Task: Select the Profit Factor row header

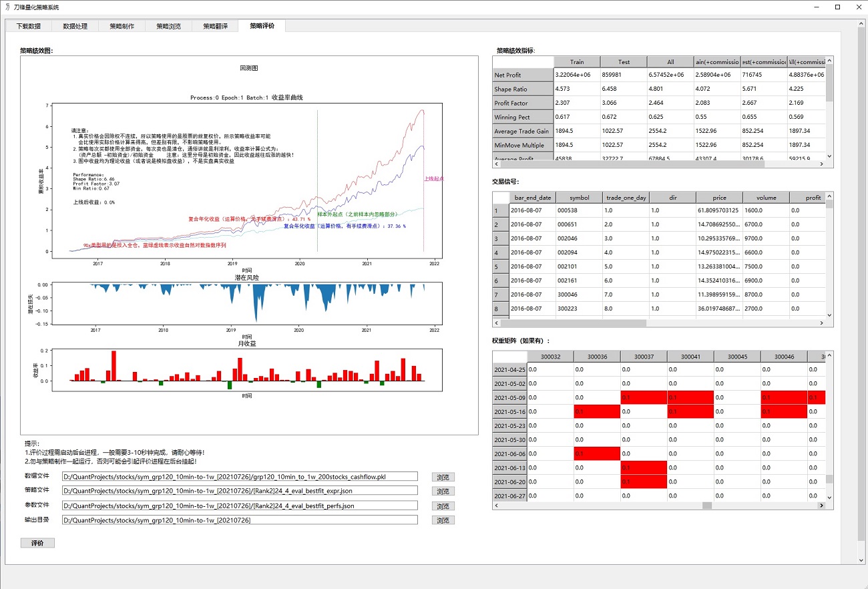Action: [523, 103]
